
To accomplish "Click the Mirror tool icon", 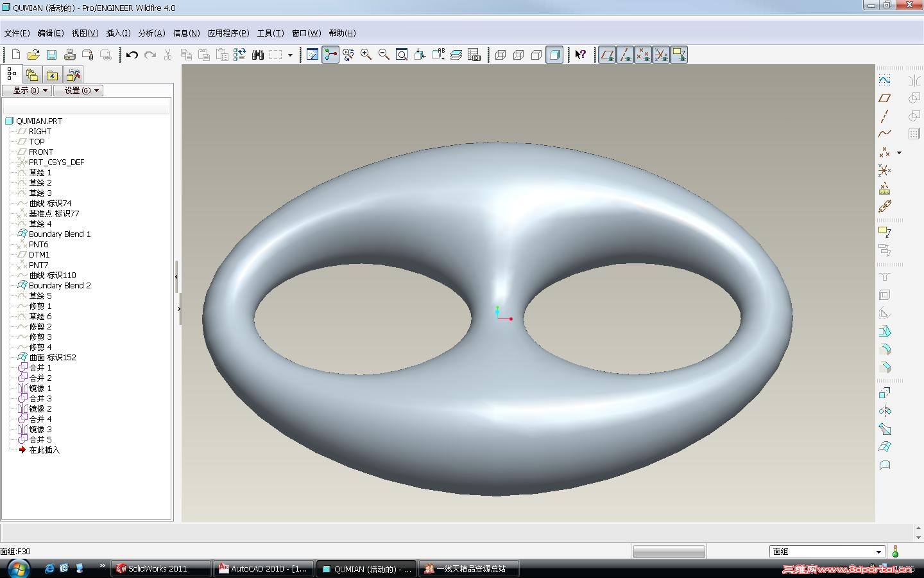I will (914, 80).
